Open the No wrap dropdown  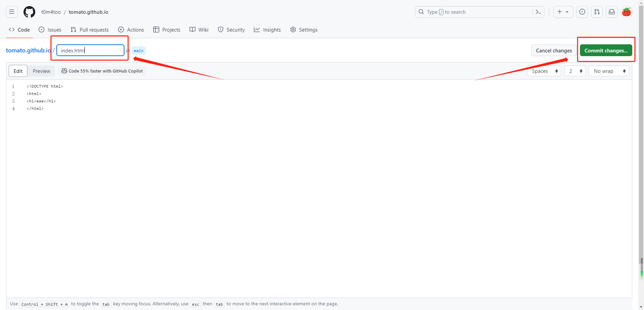(609, 71)
